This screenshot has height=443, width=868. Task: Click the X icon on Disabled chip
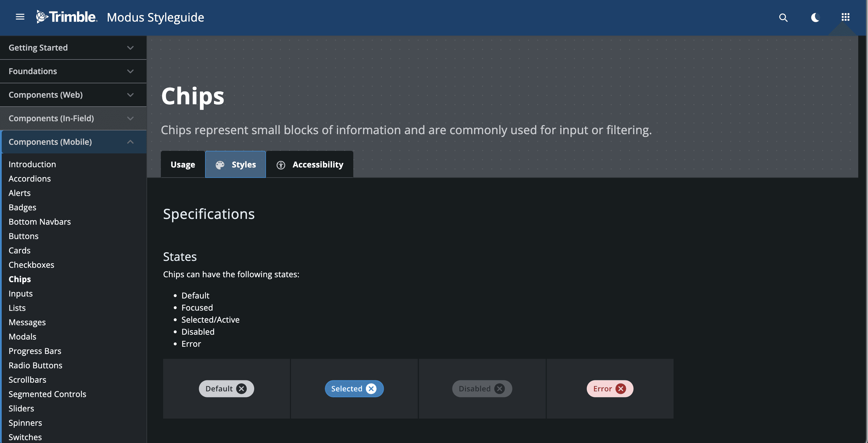pos(499,389)
